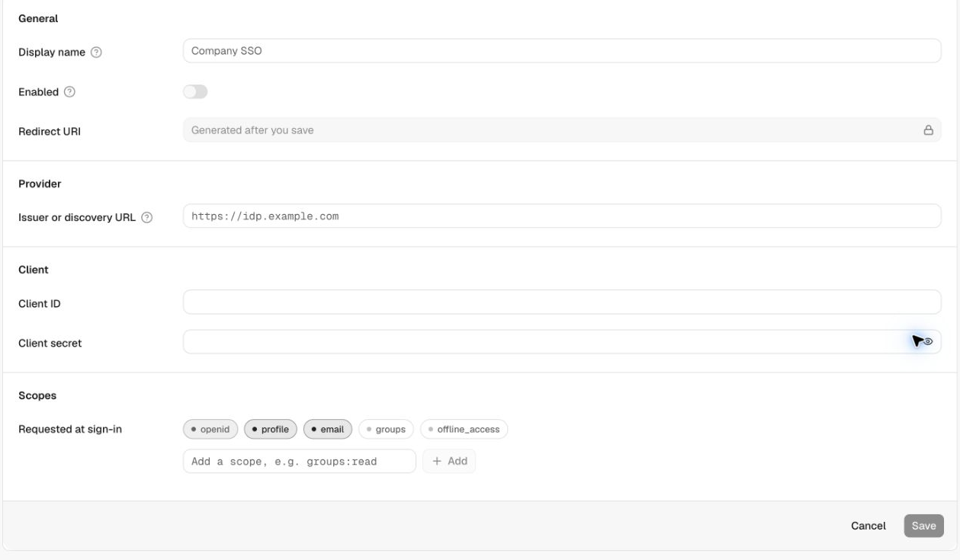Click the Cancel button
960x560 pixels.
point(868,526)
